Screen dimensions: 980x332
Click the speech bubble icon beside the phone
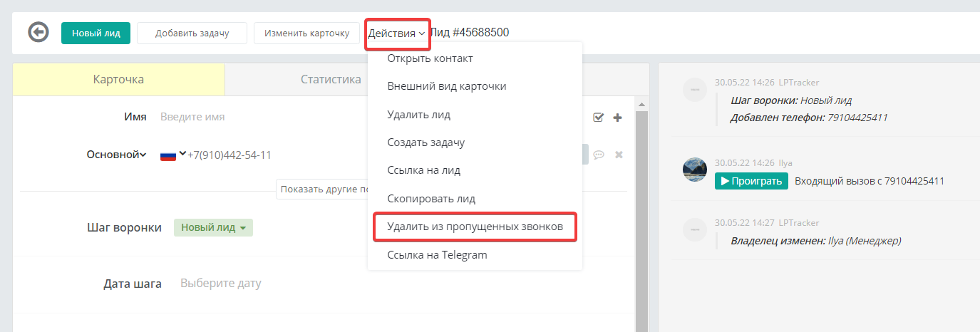pyautogui.click(x=599, y=155)
